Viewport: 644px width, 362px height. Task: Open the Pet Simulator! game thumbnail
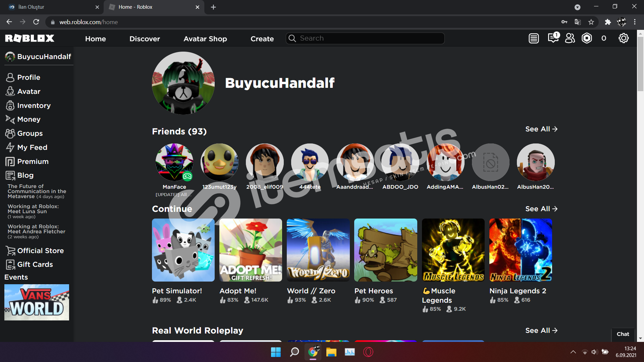183,250
